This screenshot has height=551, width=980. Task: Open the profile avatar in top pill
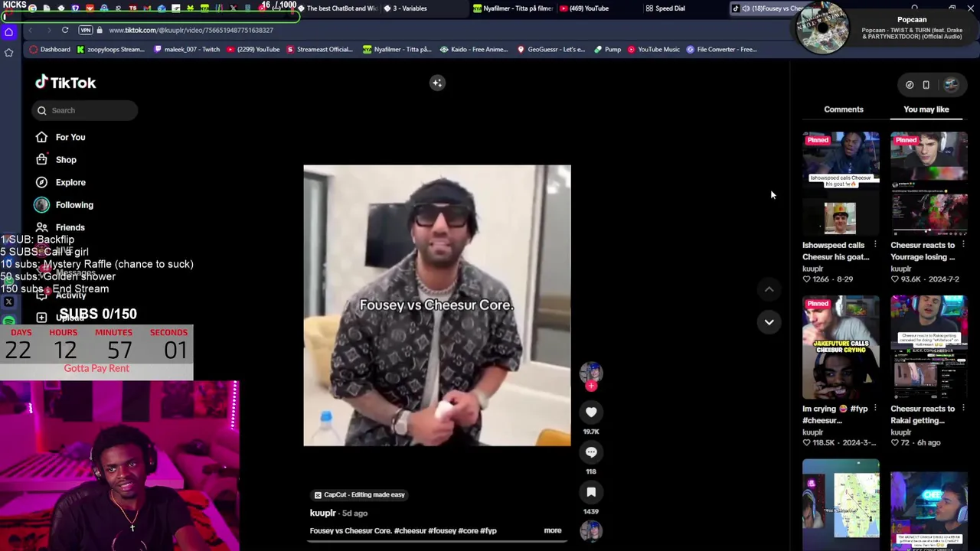[x=952, y=85]
